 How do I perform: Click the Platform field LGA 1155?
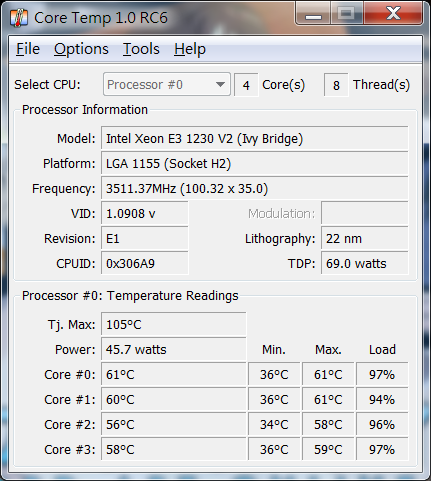255,164
